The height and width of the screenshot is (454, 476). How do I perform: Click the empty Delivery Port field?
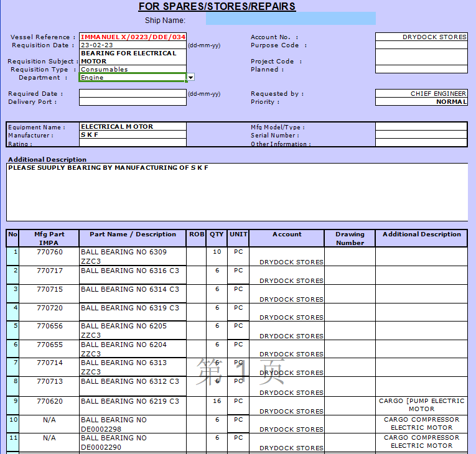(133, 101)
